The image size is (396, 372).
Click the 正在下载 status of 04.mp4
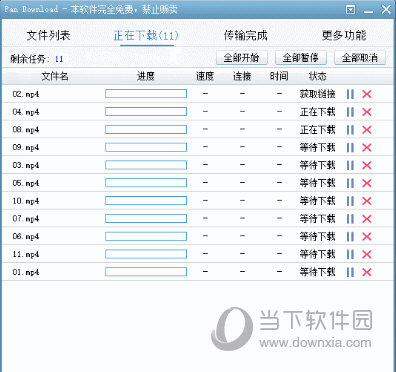point(317,112)
